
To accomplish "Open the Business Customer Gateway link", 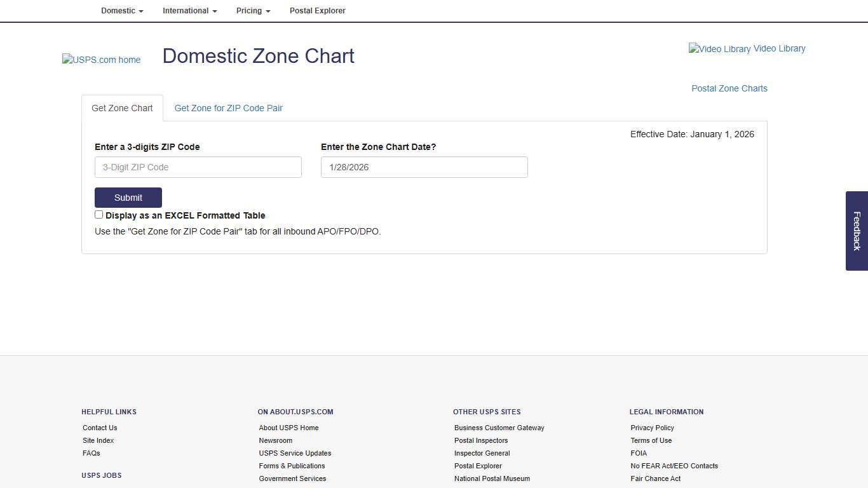I will [x=499, y=428].
